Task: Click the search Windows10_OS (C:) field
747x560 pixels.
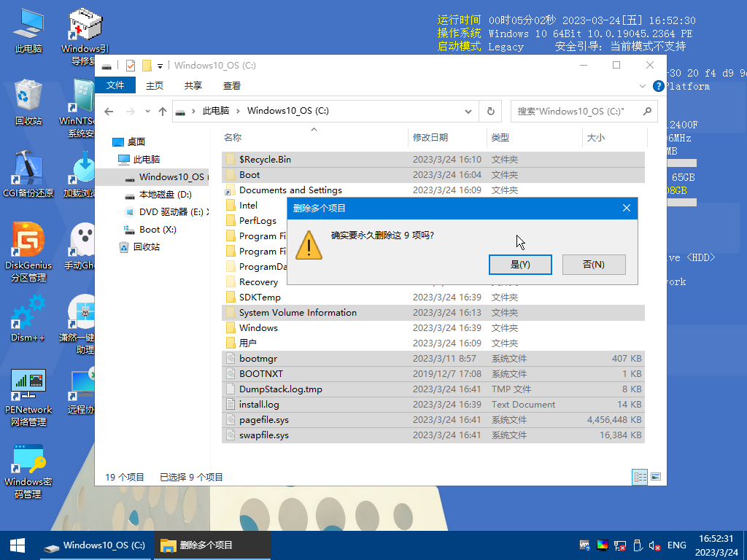Action: tap(576, 111)
